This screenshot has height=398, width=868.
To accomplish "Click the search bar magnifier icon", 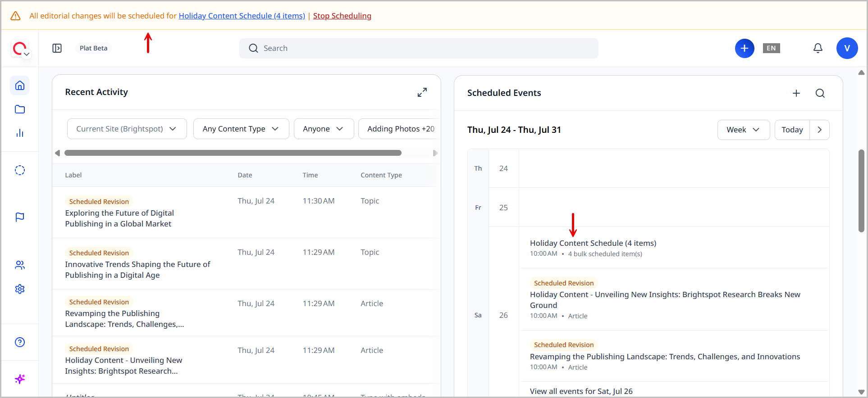I will (x=254, y=48).
